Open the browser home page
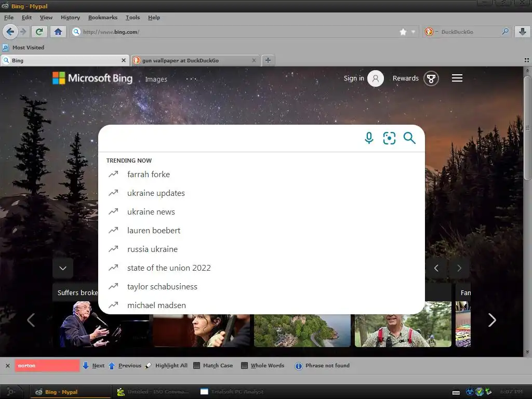 pyautogui.click(x=58, y=32)
